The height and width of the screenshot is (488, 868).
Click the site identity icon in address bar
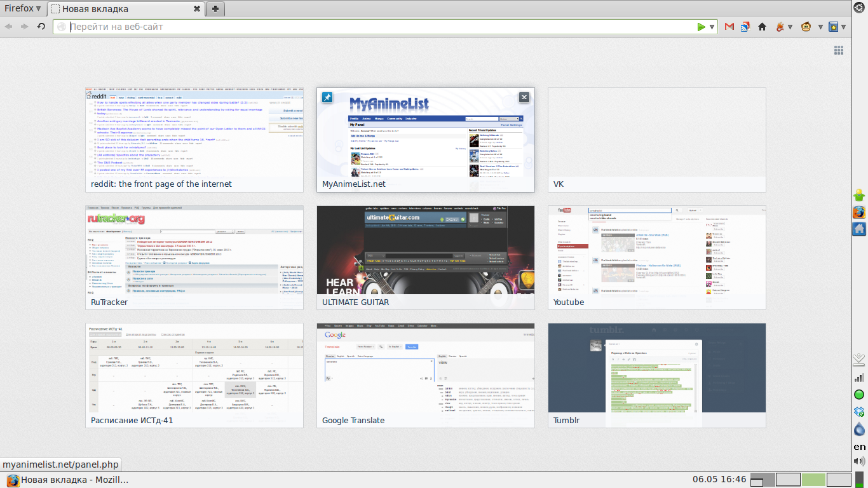tap(62, 27)
